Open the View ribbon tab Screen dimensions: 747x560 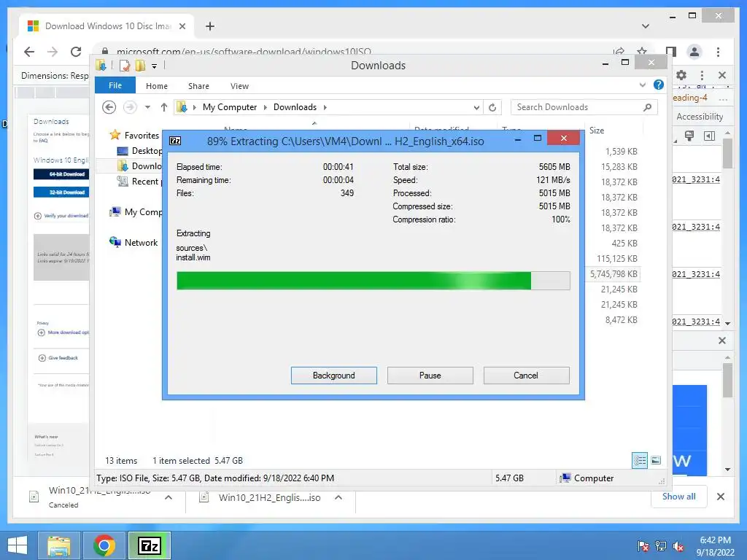tap(239, 86)
